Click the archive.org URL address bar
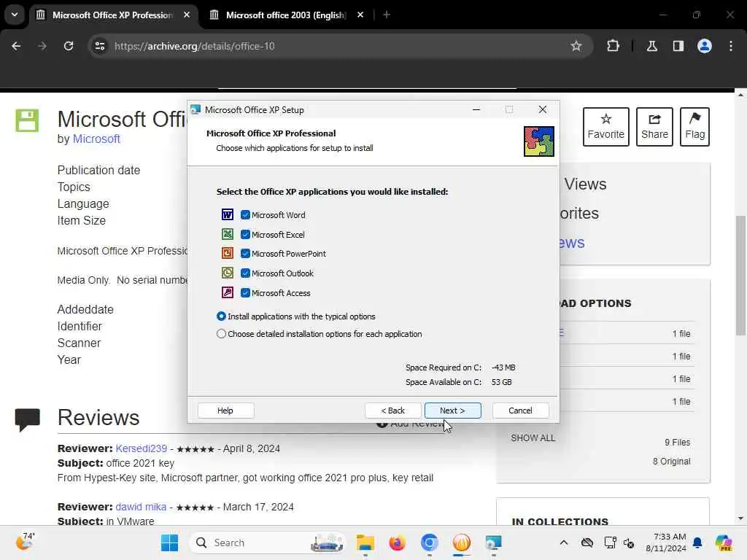 [x=341, y=46]
